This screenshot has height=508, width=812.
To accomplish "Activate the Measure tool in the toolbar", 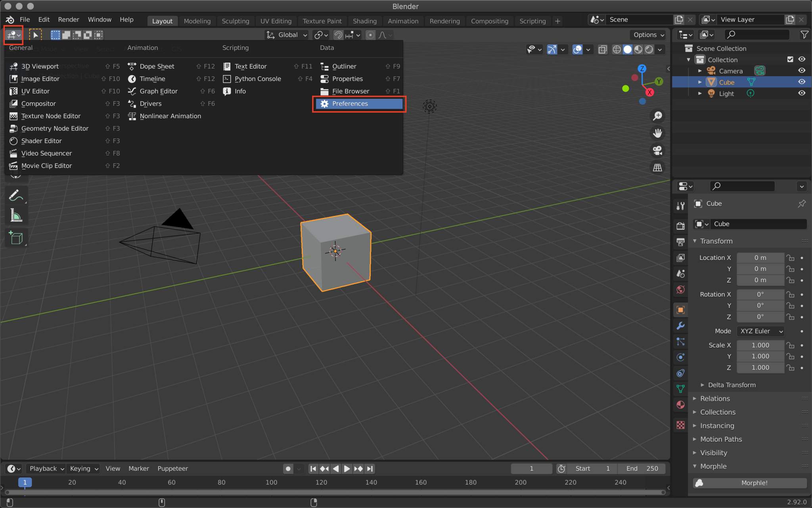I will point(16,215).
